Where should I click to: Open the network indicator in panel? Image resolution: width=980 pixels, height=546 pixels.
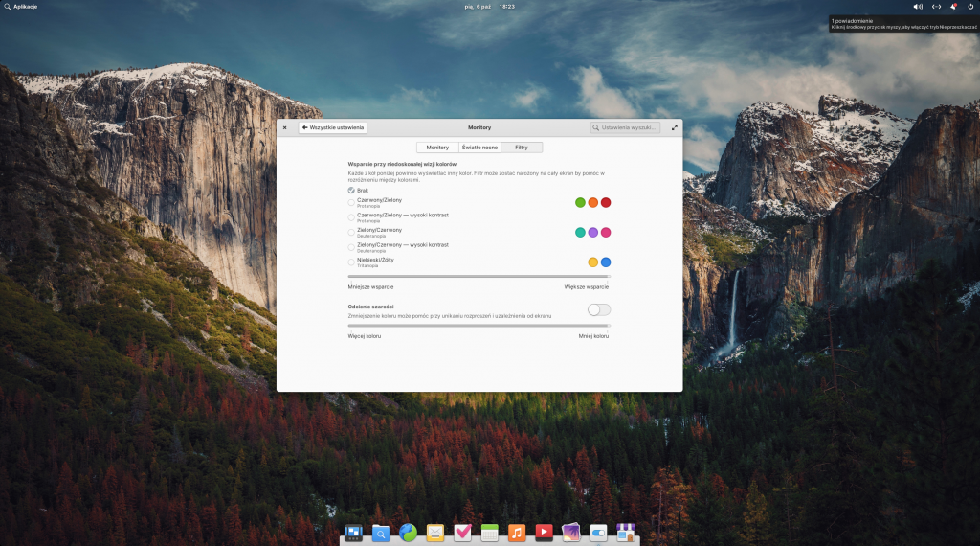point(936,7)
